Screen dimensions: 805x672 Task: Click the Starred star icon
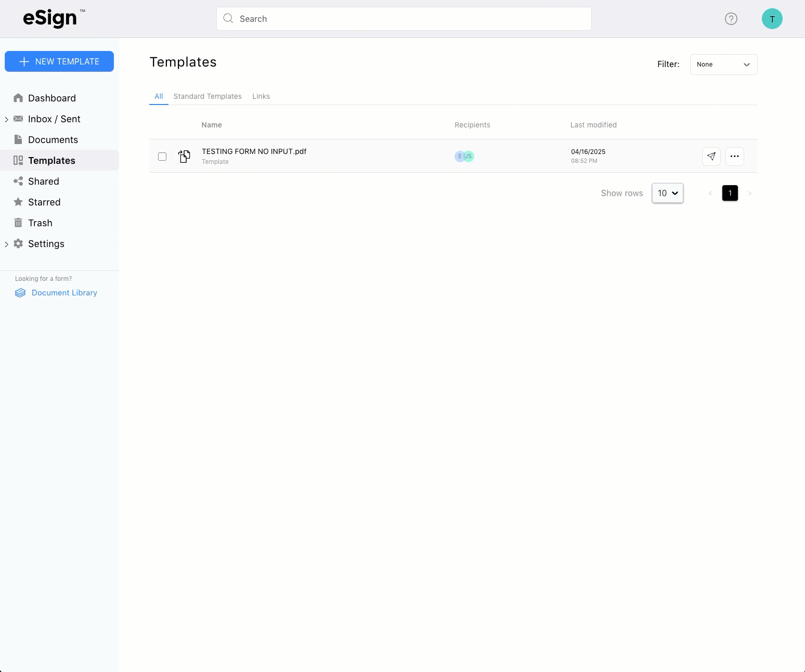click(x=18, y=202)
